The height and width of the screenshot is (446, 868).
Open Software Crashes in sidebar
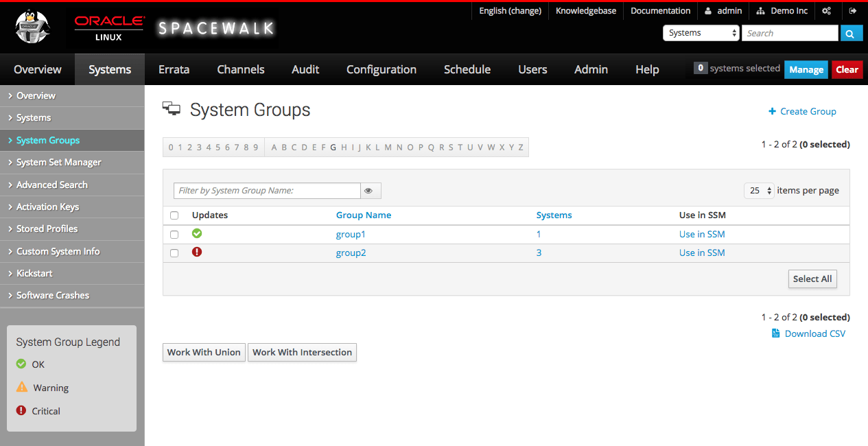pos(72,295)
